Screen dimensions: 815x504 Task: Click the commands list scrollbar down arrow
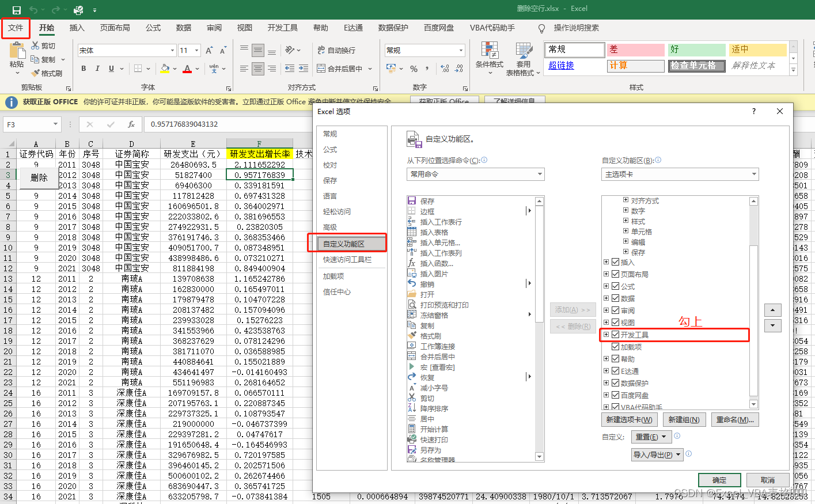pos(539,456)
